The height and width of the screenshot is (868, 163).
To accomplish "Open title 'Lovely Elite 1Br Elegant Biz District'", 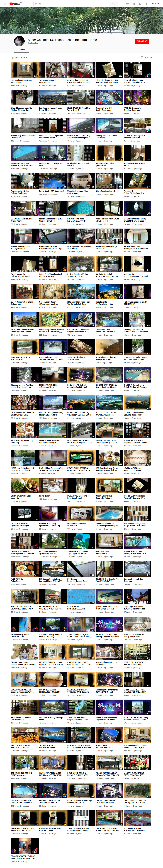I will point(79,164).
